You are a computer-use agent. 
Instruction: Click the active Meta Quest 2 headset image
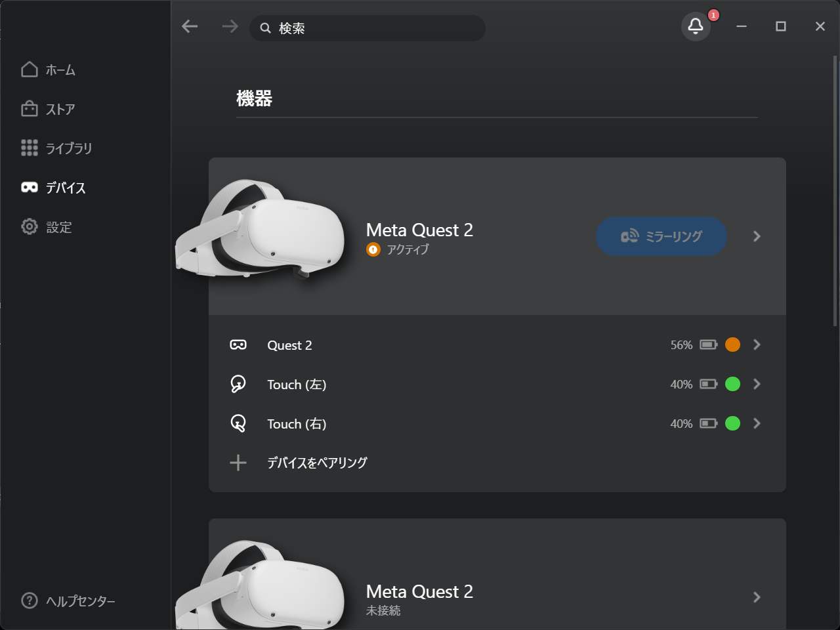click(261, 228)
